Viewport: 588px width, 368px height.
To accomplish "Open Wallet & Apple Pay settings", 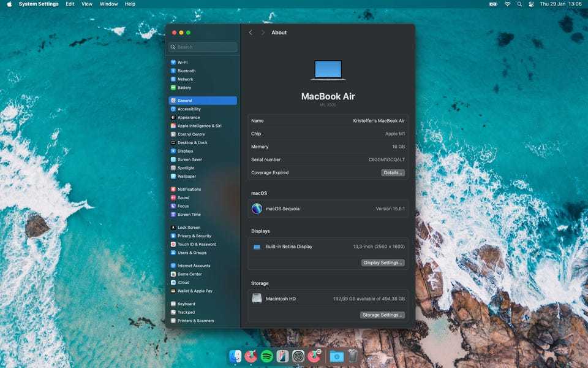I will [195, 291].
